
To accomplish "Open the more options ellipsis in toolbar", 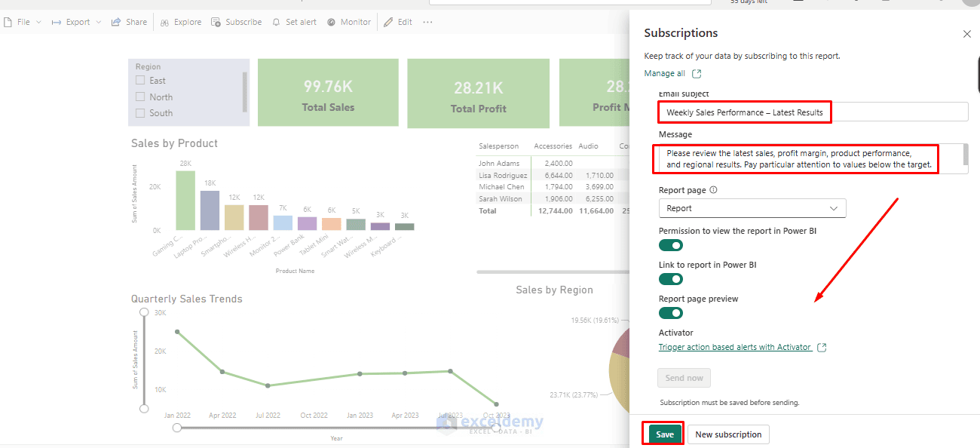I will (427, 22).
